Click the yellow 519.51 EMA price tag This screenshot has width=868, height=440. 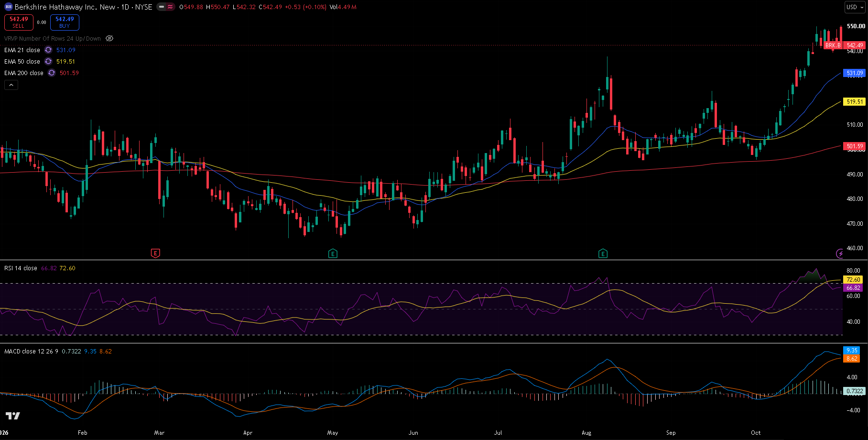tap(855, 101)
